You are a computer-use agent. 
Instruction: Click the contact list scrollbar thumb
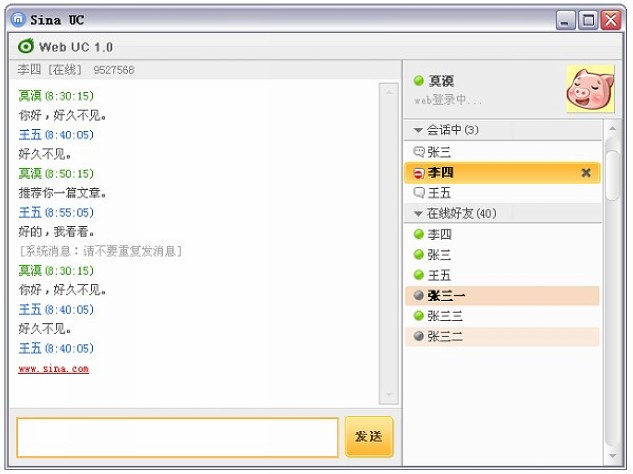[613, 175]
